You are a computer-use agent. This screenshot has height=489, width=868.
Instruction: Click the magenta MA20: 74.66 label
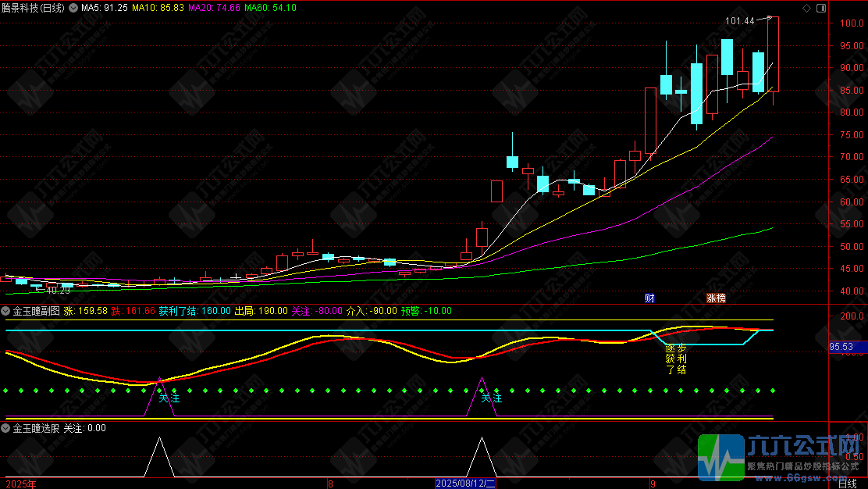(x=214, y=8)
